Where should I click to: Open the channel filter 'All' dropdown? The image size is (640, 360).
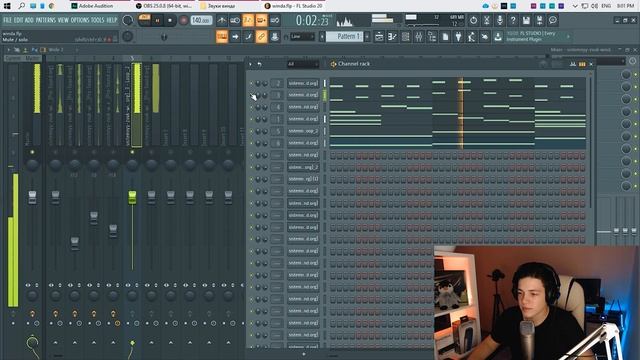[x=302, y=64]
